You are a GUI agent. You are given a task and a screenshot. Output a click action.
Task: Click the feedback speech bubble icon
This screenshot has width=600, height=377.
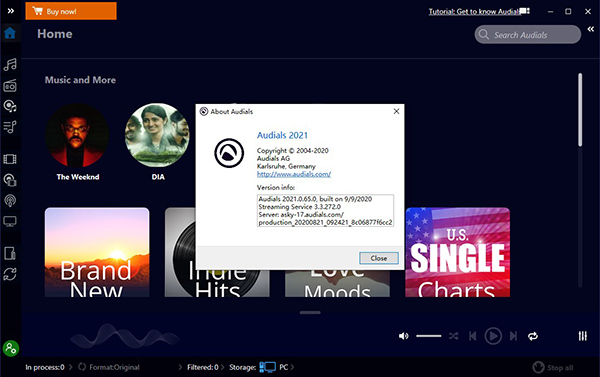pos(525,11)
